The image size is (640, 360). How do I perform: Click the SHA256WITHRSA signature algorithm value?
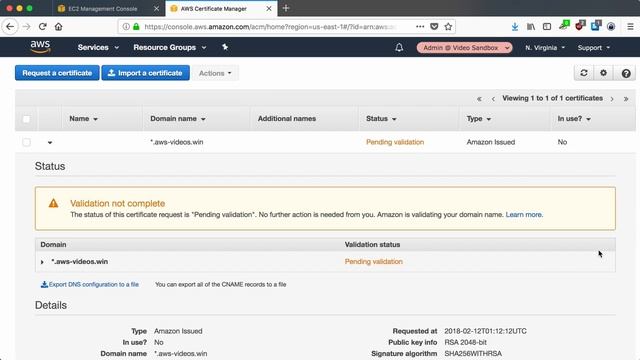pos(473,353)
